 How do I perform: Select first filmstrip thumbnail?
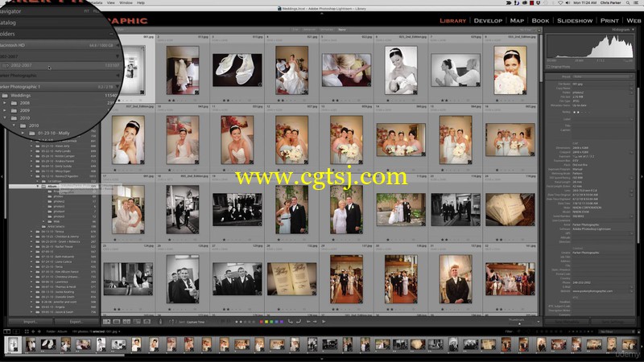tap(13, 345)
